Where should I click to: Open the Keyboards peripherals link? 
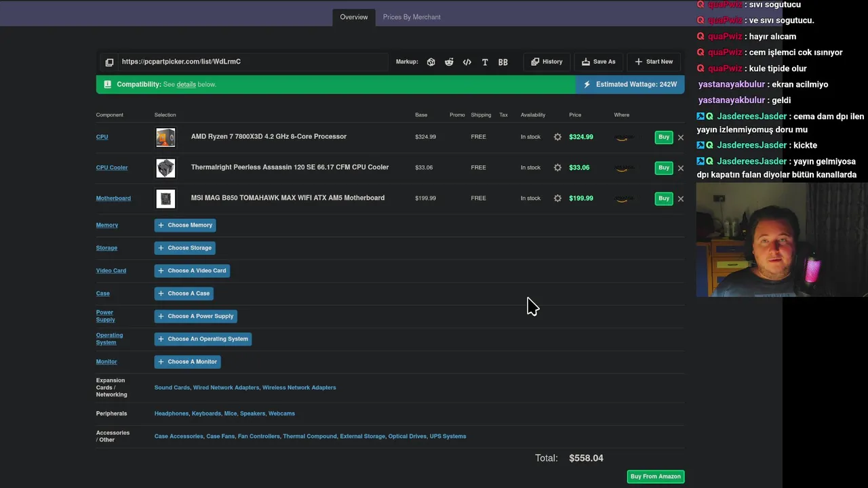(x=206, y=413)
